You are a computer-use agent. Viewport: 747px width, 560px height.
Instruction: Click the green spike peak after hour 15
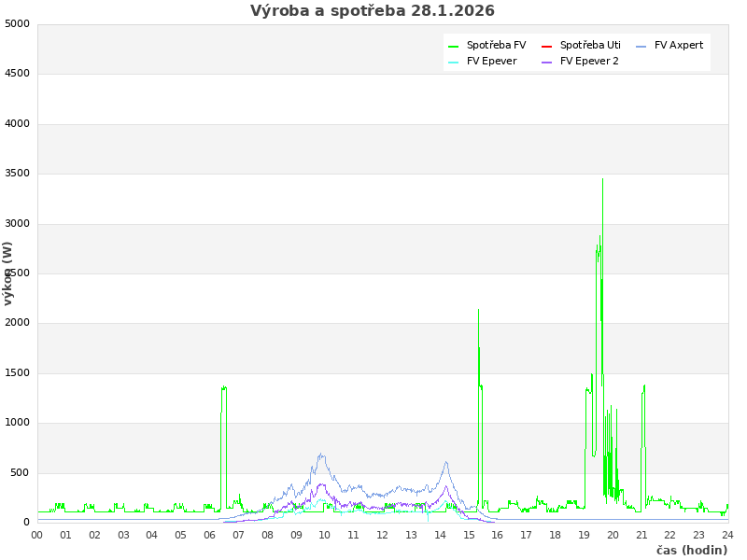(479, 311)
